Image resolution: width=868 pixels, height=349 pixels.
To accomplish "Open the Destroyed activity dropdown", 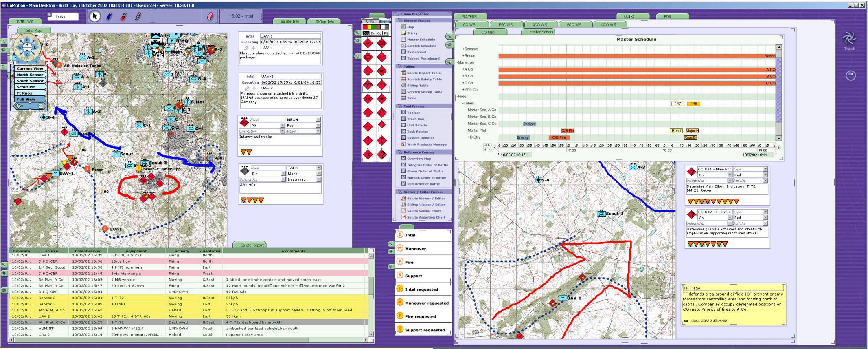I will click(318, 179).
